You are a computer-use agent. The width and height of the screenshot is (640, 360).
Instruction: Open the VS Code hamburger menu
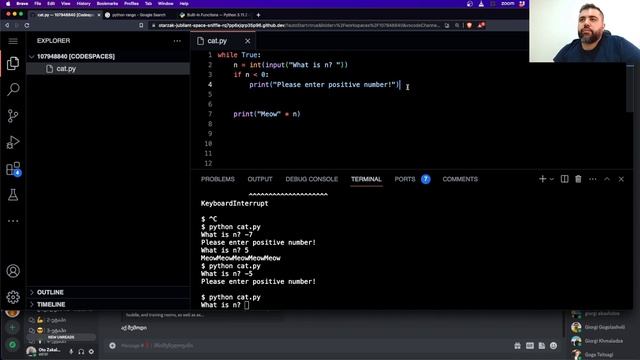[x=13, y=41]
